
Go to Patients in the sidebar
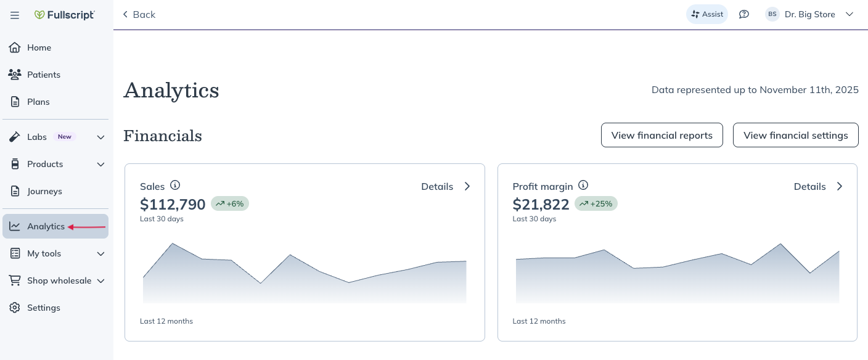(x=43, y=75)
